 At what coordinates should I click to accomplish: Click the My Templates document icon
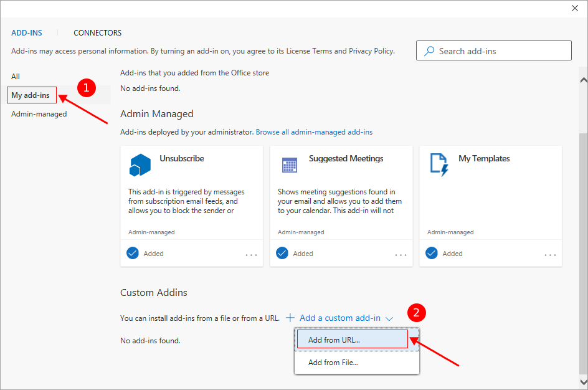point(439,164)
